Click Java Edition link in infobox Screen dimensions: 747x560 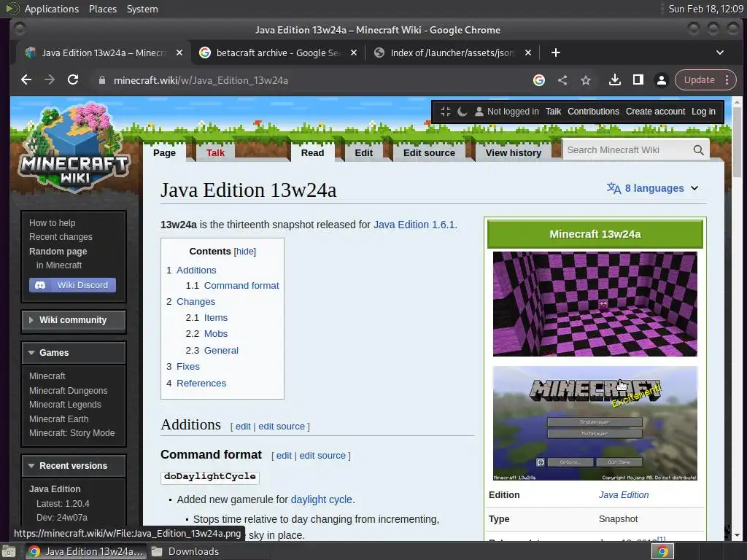[624, 495]
